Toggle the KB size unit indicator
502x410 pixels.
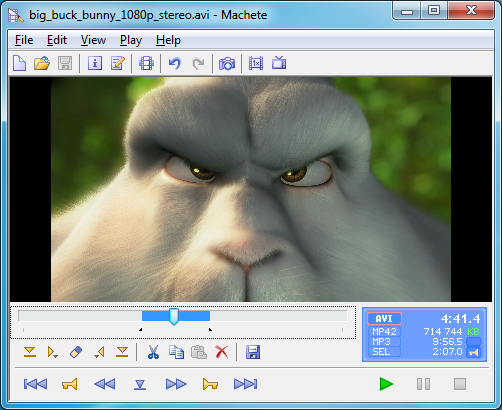[473, 331]
